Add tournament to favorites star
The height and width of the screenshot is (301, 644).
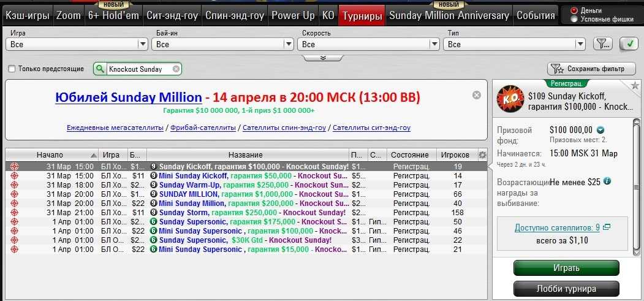pos(635,85)
